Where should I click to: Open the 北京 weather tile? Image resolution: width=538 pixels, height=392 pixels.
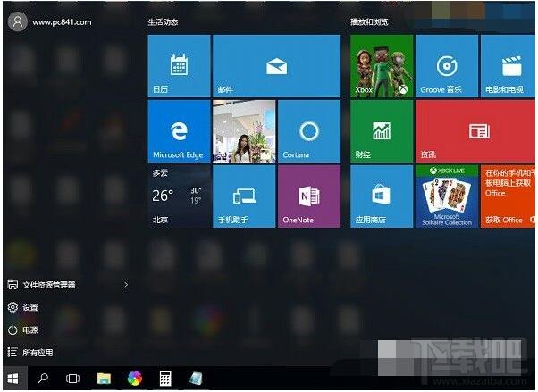coord(179,196)
